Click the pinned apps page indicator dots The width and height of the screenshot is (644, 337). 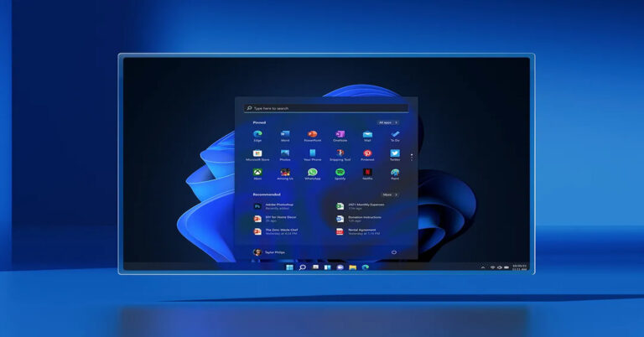[412, 157]
